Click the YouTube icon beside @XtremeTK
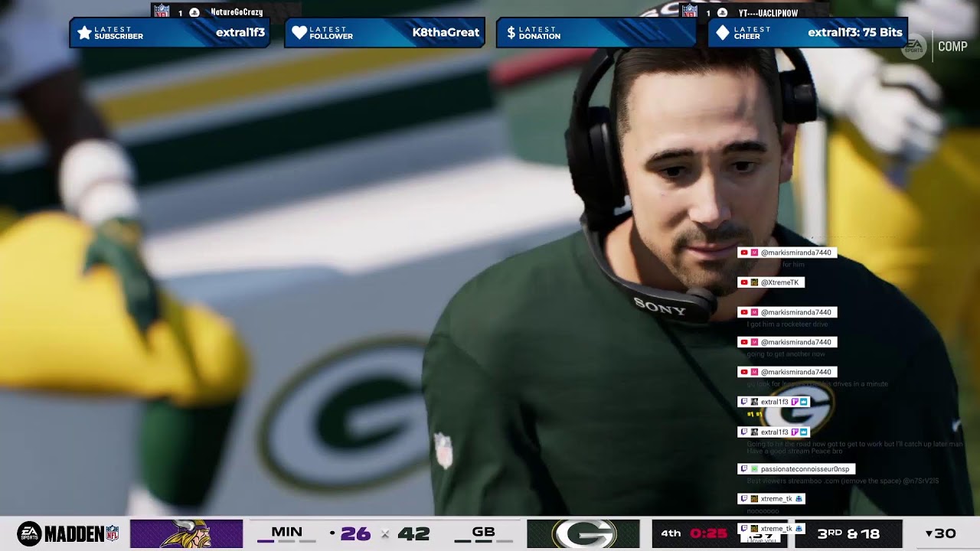 click(x=744, y=282)
